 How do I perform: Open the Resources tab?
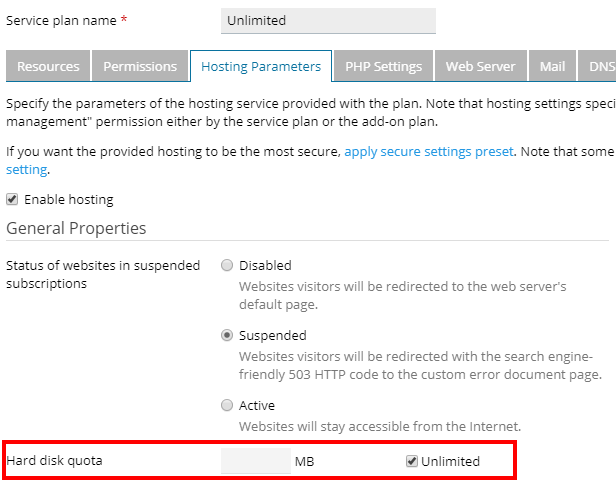point(48,67)
